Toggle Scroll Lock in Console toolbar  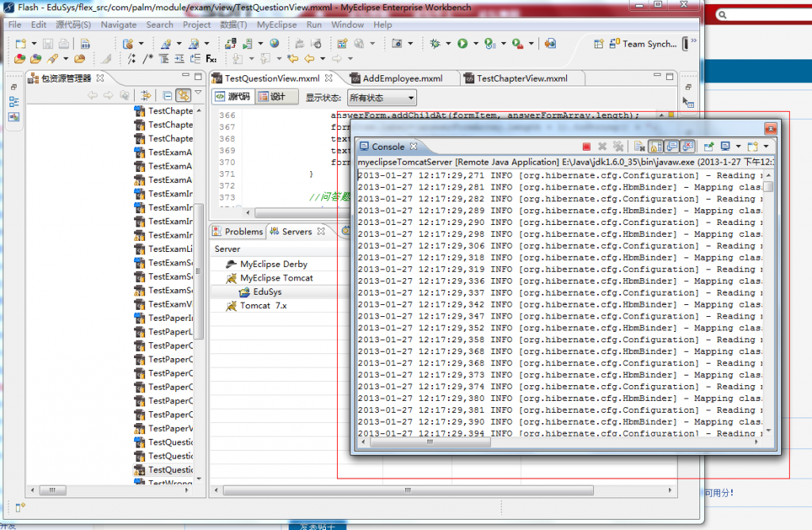[x=656, y=147]
